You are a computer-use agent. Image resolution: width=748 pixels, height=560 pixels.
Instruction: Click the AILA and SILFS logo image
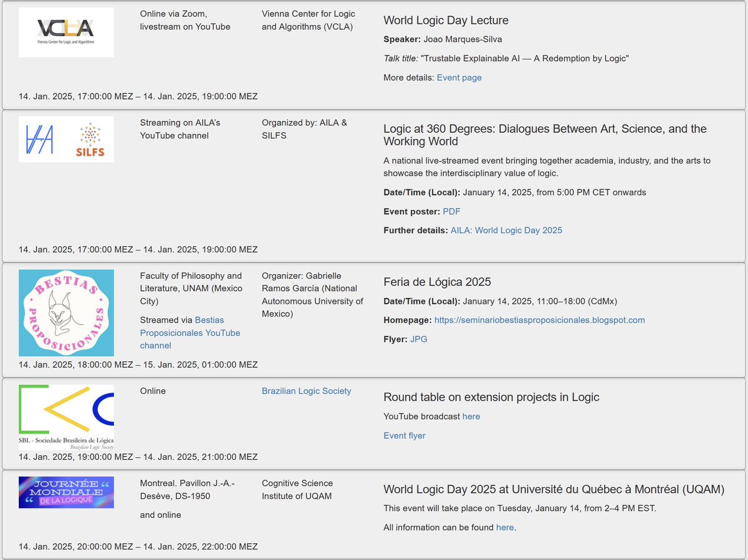[66, 140]
